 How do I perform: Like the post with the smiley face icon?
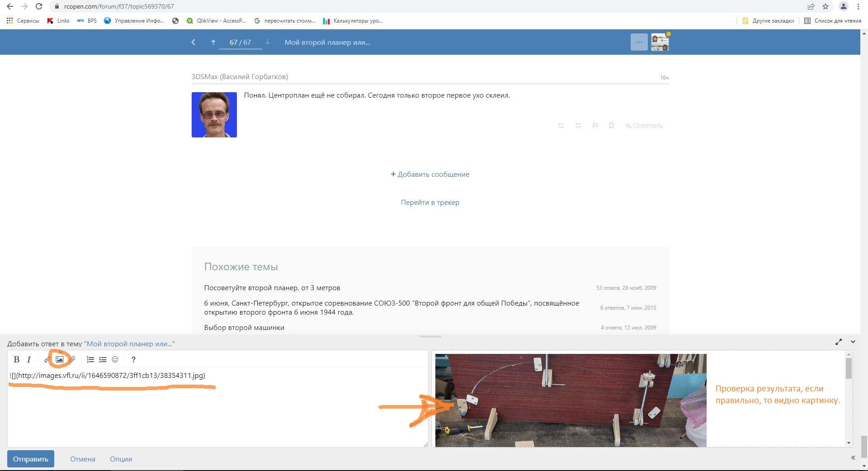click(561, 126)
